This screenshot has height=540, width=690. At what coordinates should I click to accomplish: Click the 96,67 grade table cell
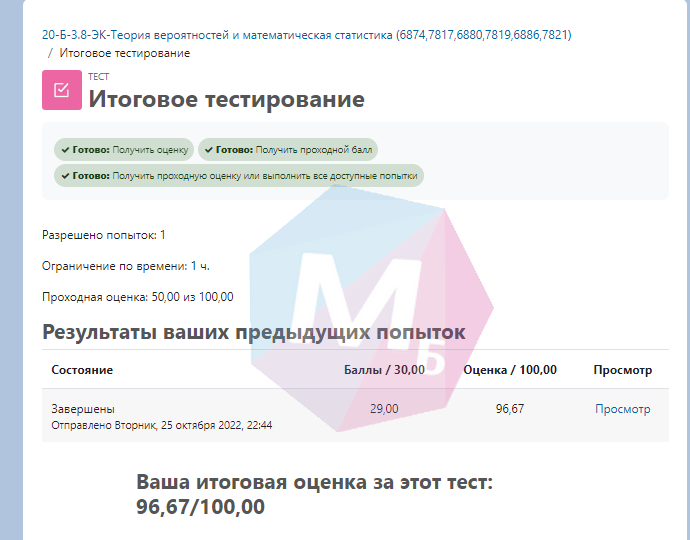[510, 409]
